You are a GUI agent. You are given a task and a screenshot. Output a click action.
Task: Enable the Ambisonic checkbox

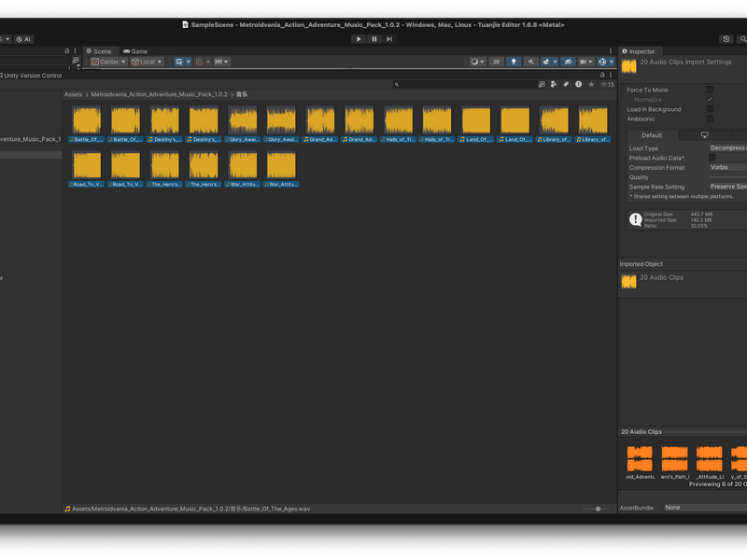point(710,119)
